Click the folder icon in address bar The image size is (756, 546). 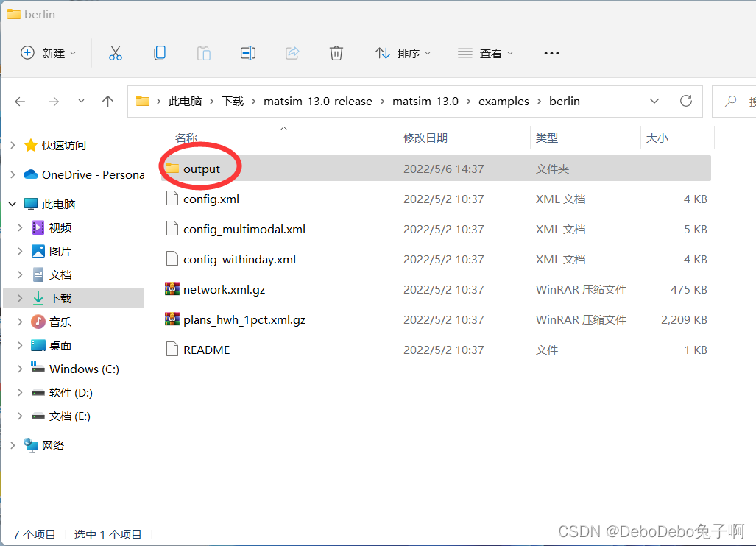[x=142, y=102]
